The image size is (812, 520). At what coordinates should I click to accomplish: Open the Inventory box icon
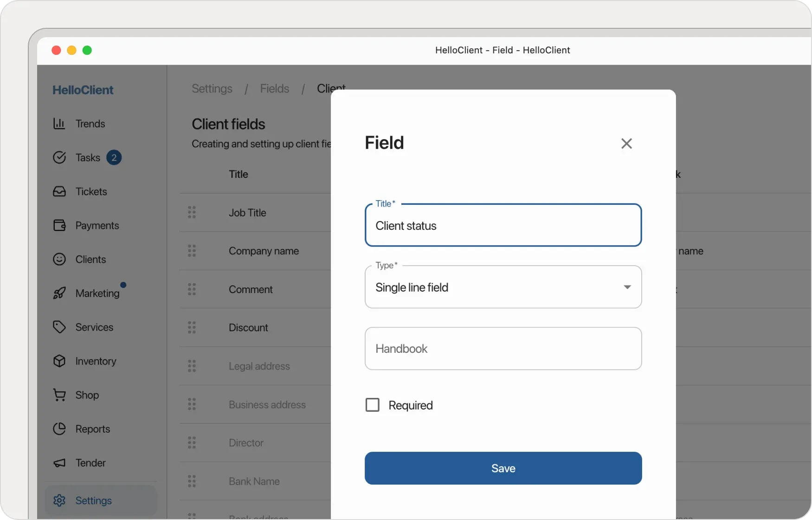60,361
